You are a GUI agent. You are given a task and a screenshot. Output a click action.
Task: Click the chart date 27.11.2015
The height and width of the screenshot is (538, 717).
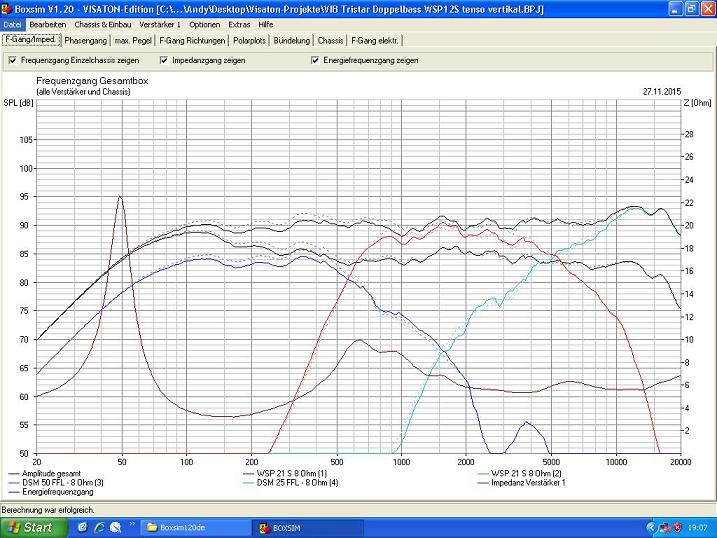point(662,91)
